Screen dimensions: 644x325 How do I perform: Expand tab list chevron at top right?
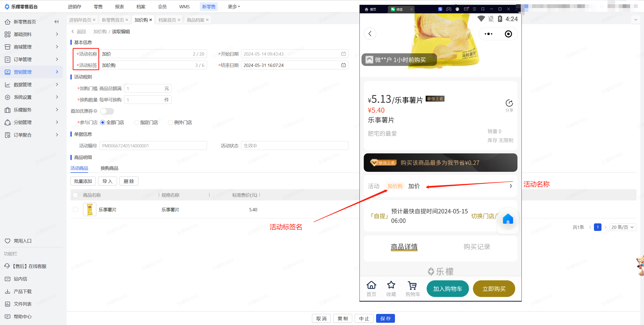point(636,20)
